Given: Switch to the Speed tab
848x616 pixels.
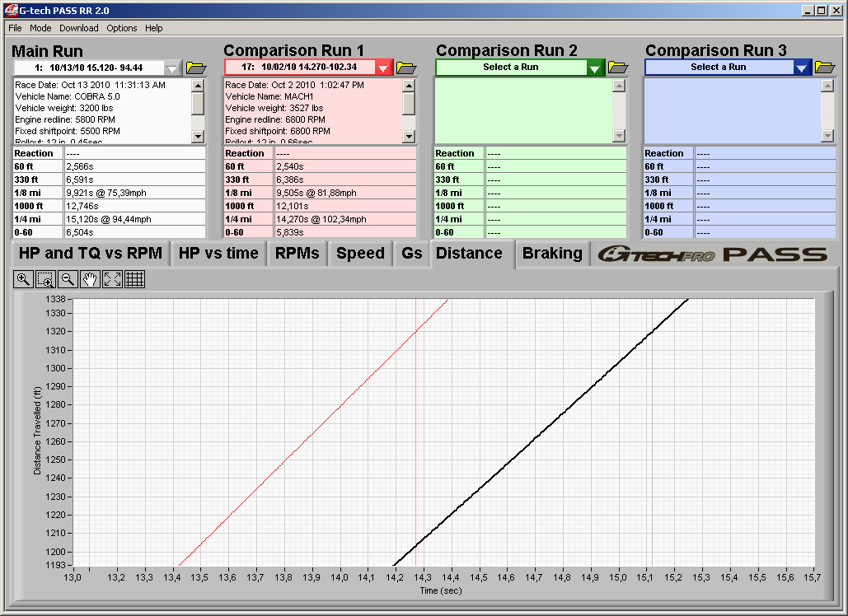Looking at the screenshot, I should pos(360,254).
